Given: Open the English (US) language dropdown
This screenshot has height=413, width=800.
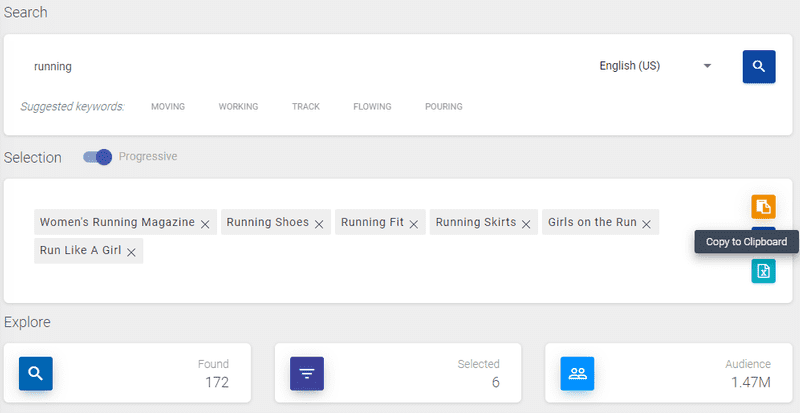Looking at the screenshot, I should (x=655, y=66).
